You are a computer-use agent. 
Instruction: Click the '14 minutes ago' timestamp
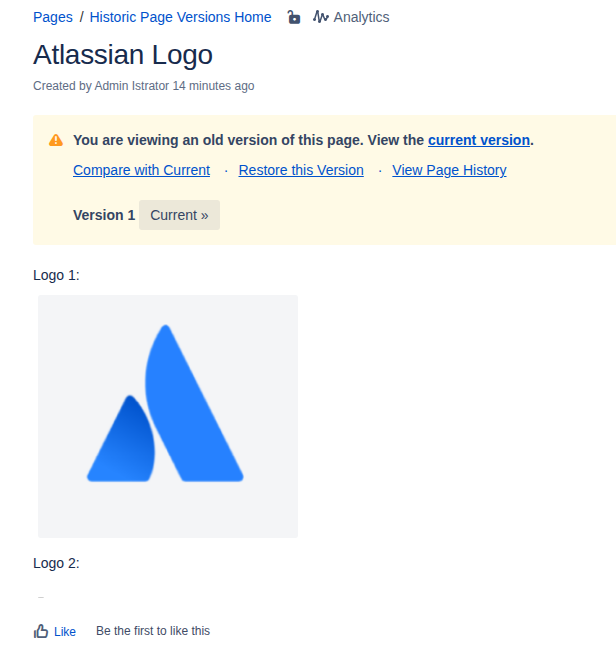(213, 86)
